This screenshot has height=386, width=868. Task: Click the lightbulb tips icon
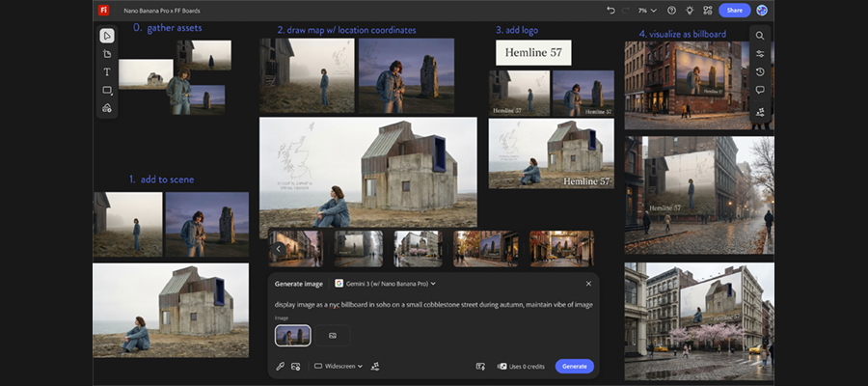pyautogui.click(x=690, y=11)
